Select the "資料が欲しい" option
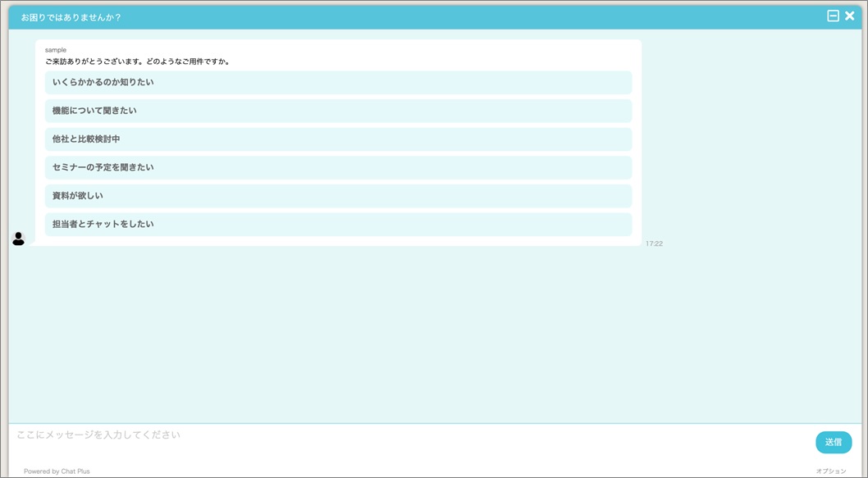Image resolution: width=868 pixels, height=478 pixels. [x=338, y=196]
